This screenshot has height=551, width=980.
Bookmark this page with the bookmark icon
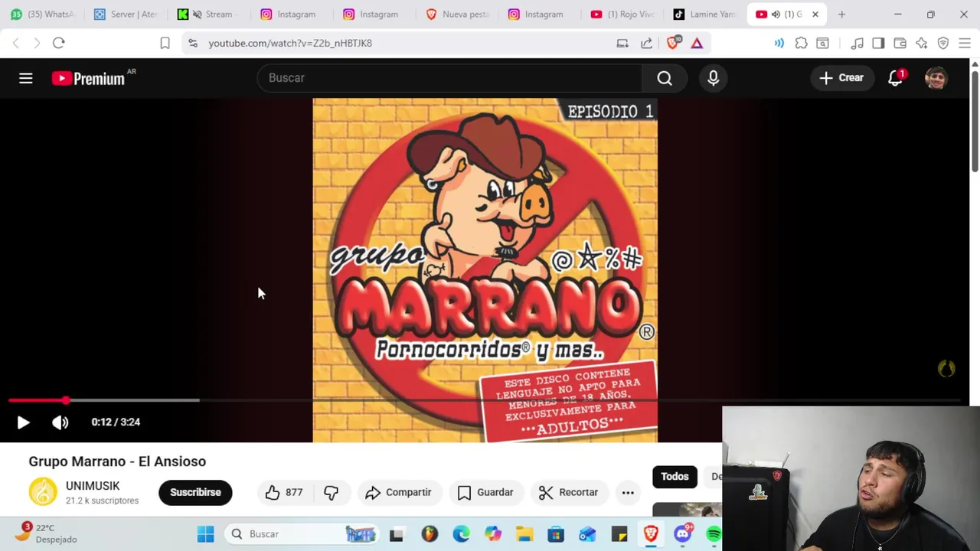[x=165, y=43]
